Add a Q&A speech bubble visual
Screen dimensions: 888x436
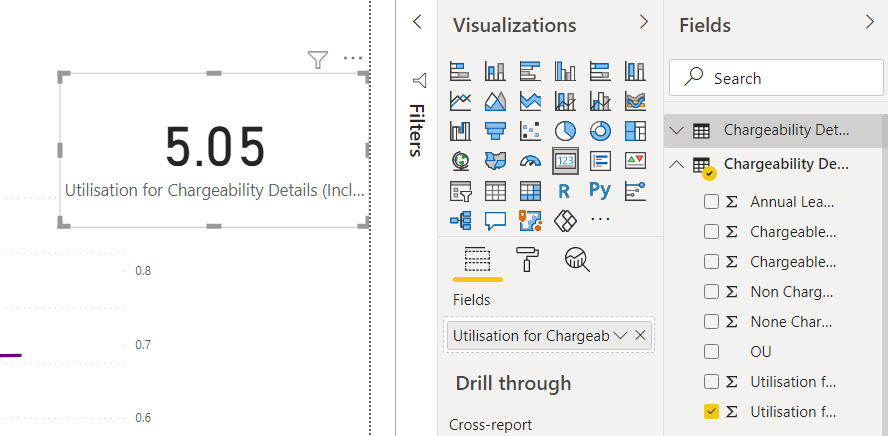[496, 220]
